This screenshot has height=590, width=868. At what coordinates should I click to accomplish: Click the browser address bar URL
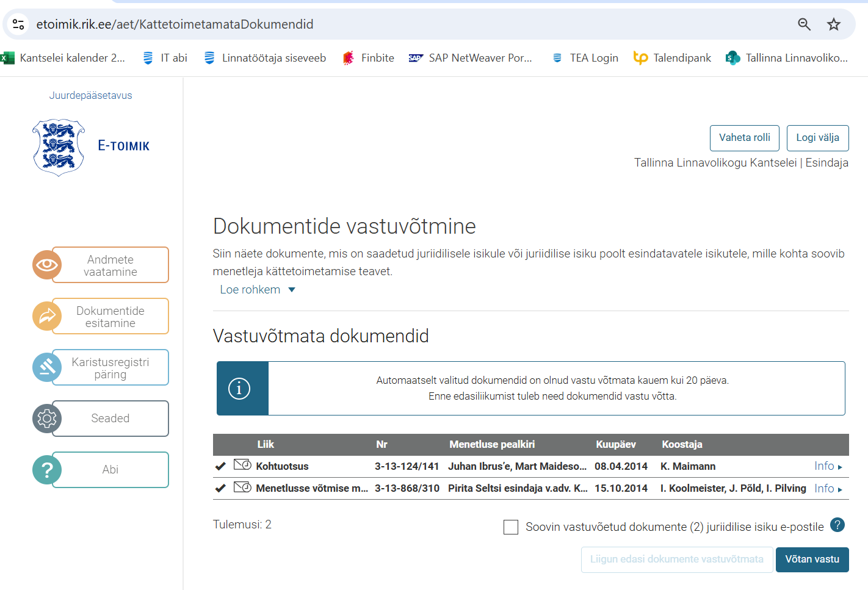175,24
